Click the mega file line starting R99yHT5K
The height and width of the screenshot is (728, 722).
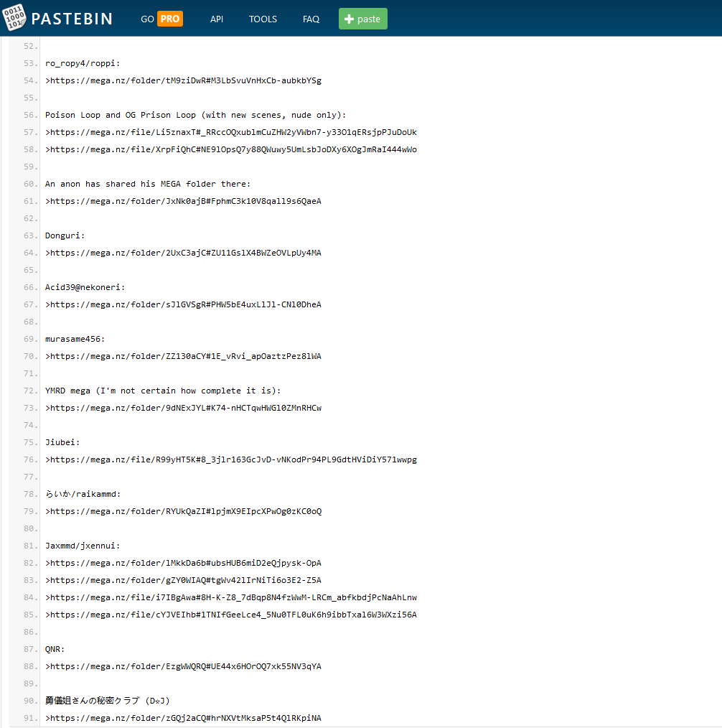pyautogui.click(x=231, y=459)
